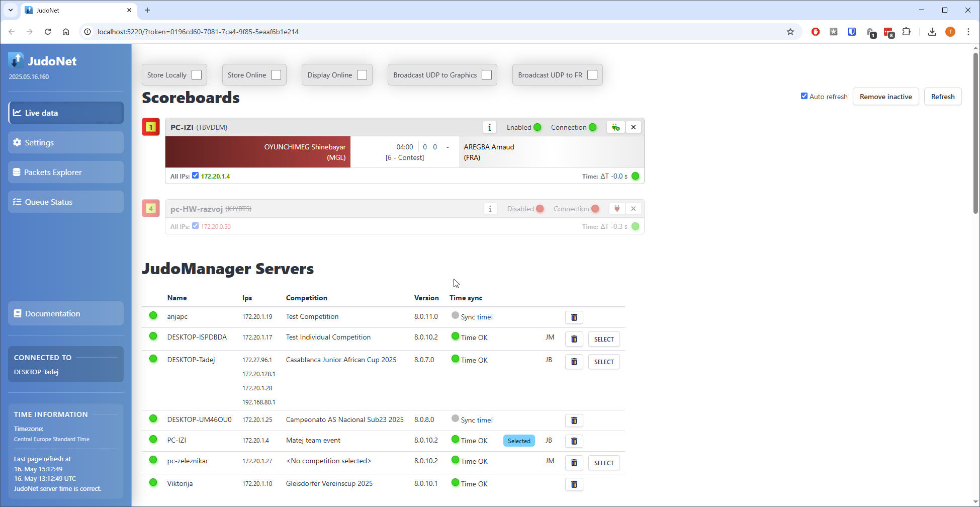This screenshot has height=507, width=980.
Task: Open the Packets Explorer page
Action: [66, 172]
